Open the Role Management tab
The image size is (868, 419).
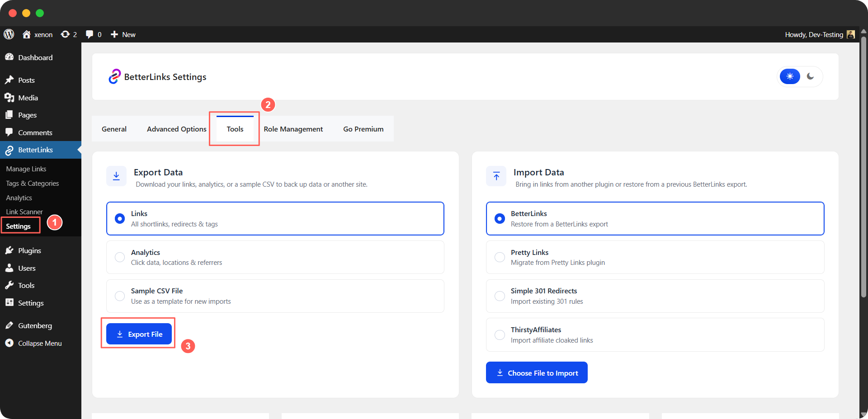coord(293,129)
